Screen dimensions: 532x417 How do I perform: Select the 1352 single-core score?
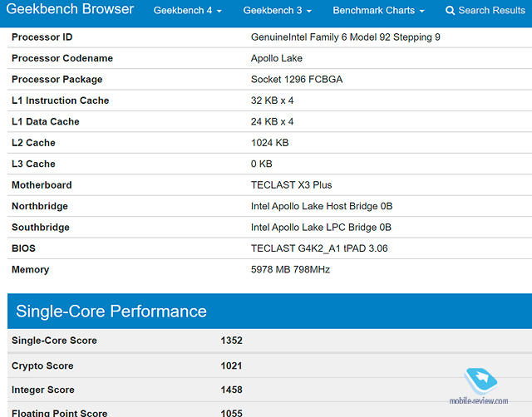[231, 341]
